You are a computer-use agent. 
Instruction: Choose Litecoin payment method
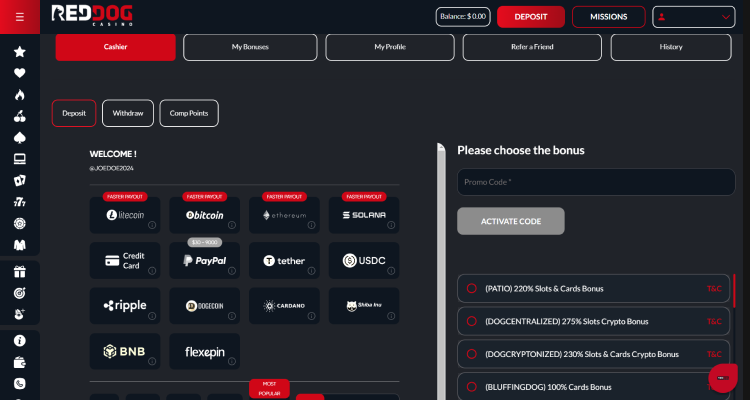[125, 215]
